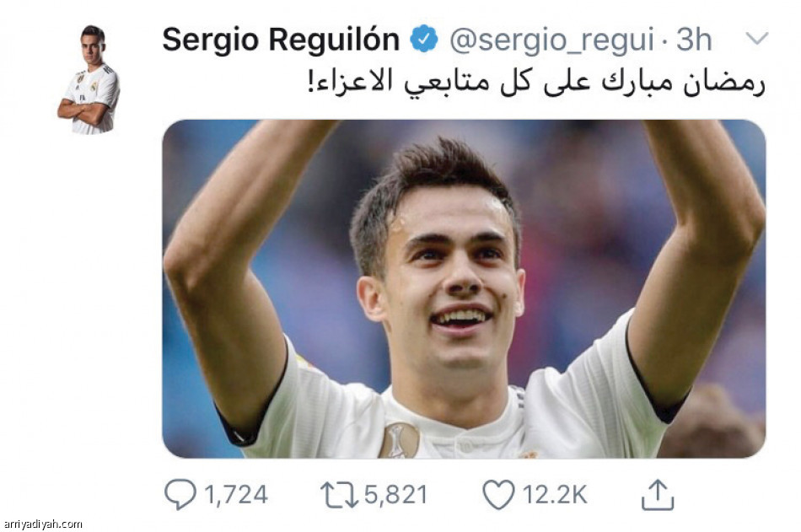Open the @sergio_regui handle link
The width and height of the screenshot is (801, 532).
tap(551, 40)
